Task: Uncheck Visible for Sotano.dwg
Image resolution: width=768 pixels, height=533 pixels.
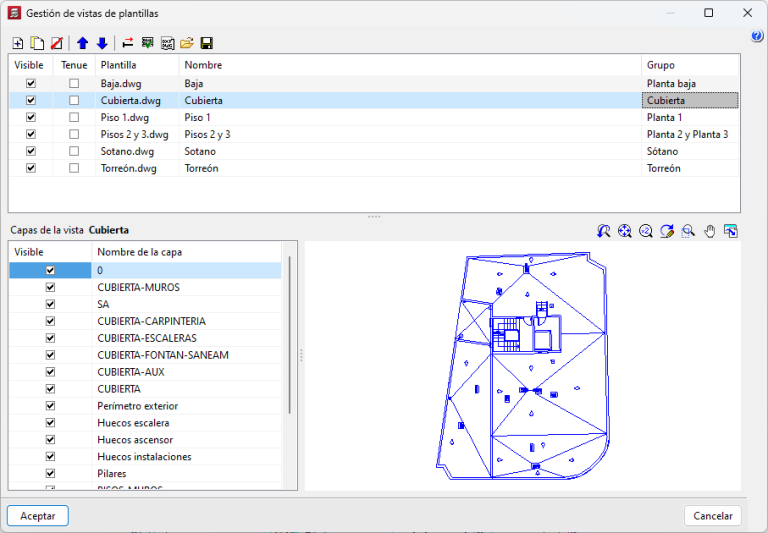Action: [x=31, y=151]
